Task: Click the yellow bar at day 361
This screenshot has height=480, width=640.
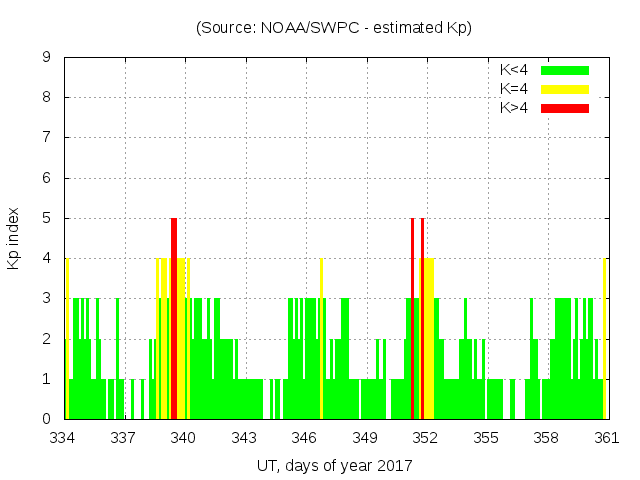Action: coord(605,340)
